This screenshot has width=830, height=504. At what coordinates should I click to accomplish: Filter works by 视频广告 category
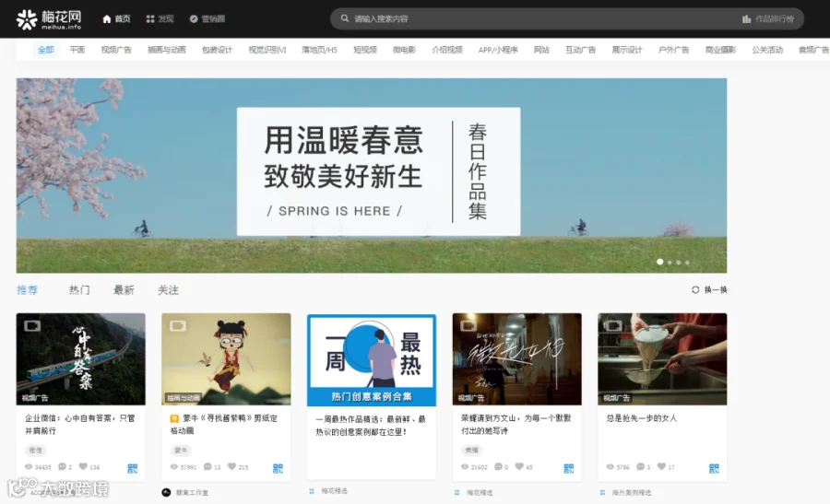tap(116, 50)
